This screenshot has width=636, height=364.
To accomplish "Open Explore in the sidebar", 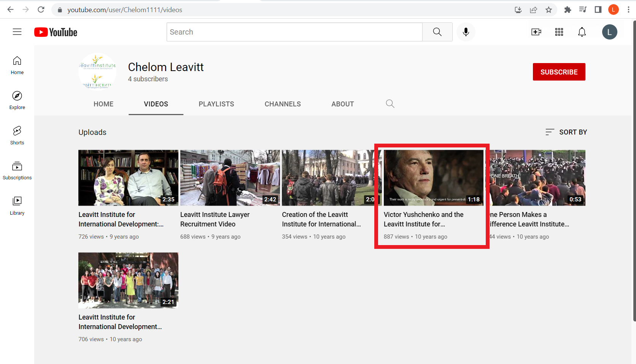I will pyautogui.click(x=17, y=100).
